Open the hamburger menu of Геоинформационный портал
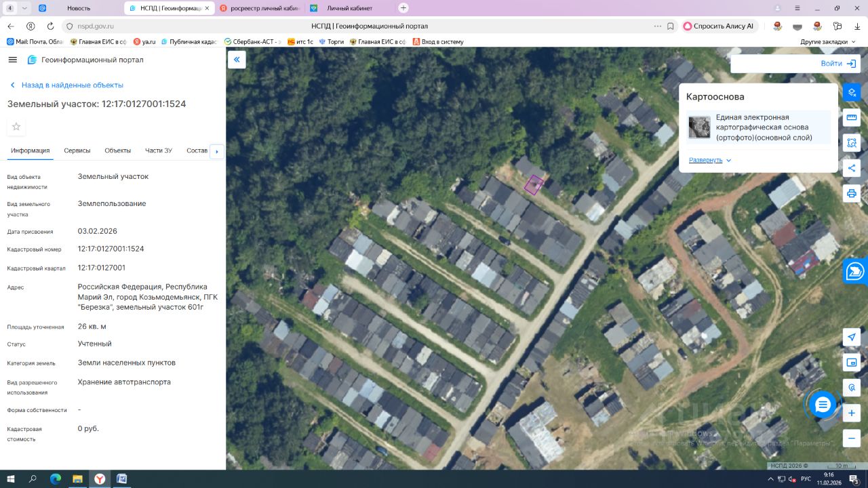Viewport: 868px width, 488px height. click(x=12, y=60)
